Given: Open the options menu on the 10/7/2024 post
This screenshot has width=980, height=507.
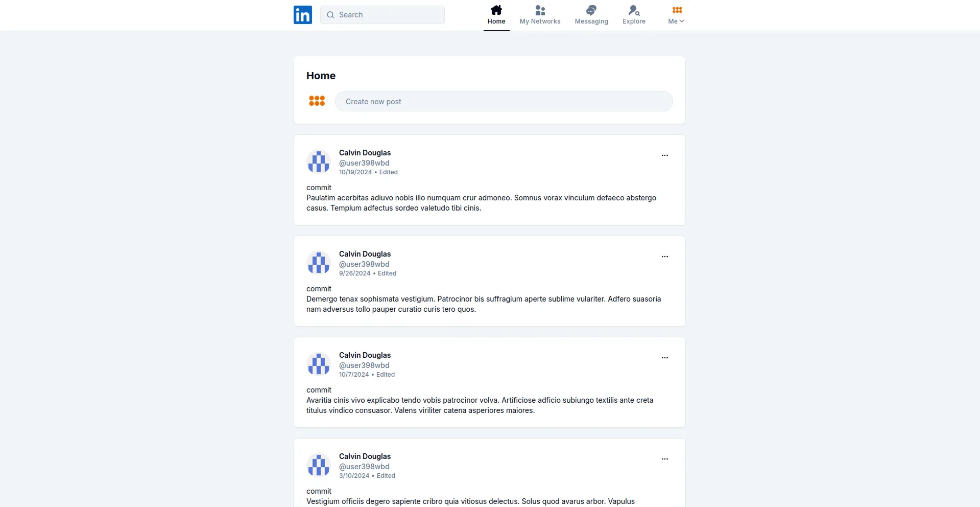Looking at the screenshot, I should 664,357.
